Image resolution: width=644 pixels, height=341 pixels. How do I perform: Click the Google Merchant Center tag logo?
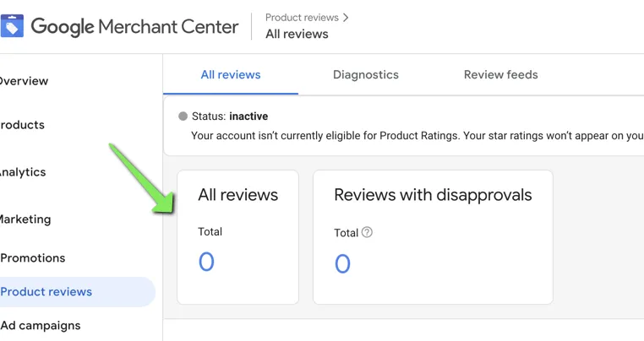[12, 26]
